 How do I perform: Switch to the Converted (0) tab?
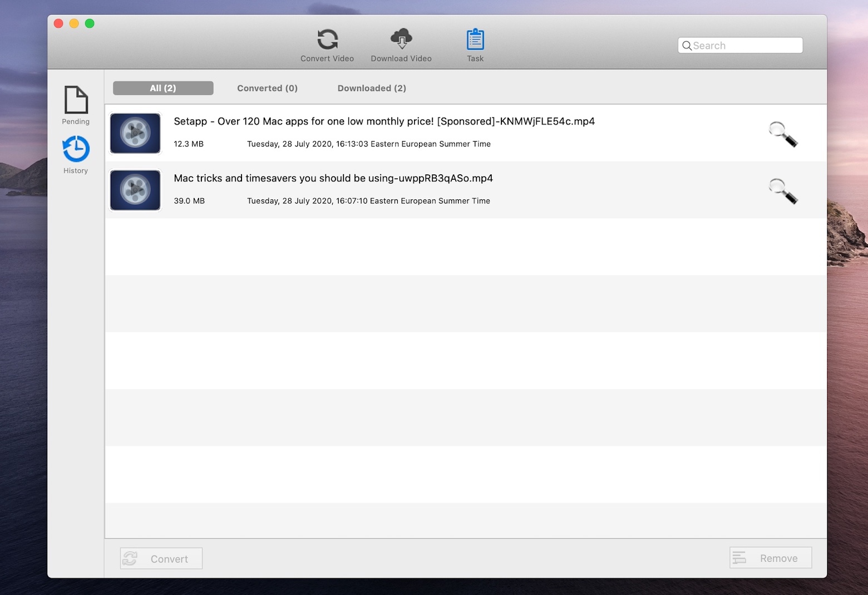(x=267, y=88)
